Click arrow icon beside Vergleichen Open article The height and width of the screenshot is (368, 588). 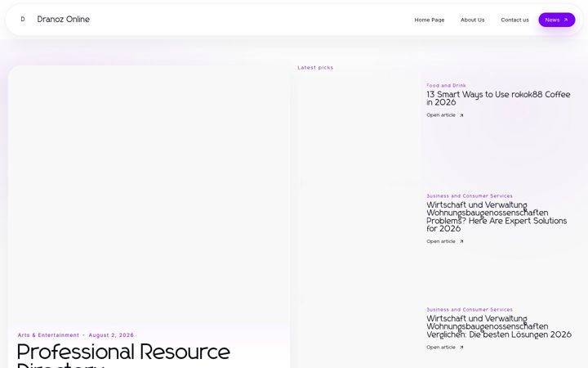click(461, 348)
